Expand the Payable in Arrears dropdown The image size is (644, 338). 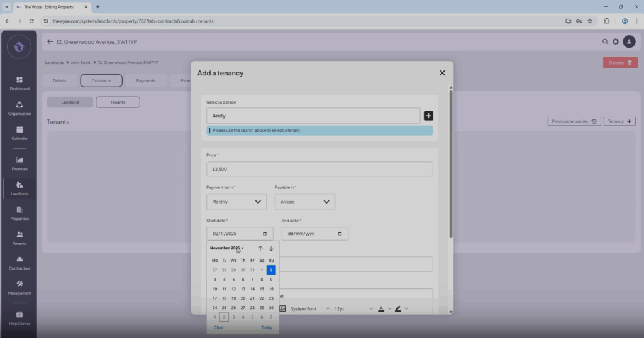pos(304,202)
